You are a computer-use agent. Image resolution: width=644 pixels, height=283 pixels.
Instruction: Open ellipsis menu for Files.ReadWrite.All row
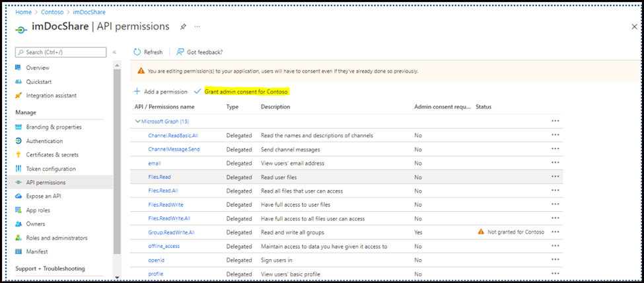[555, 218]
